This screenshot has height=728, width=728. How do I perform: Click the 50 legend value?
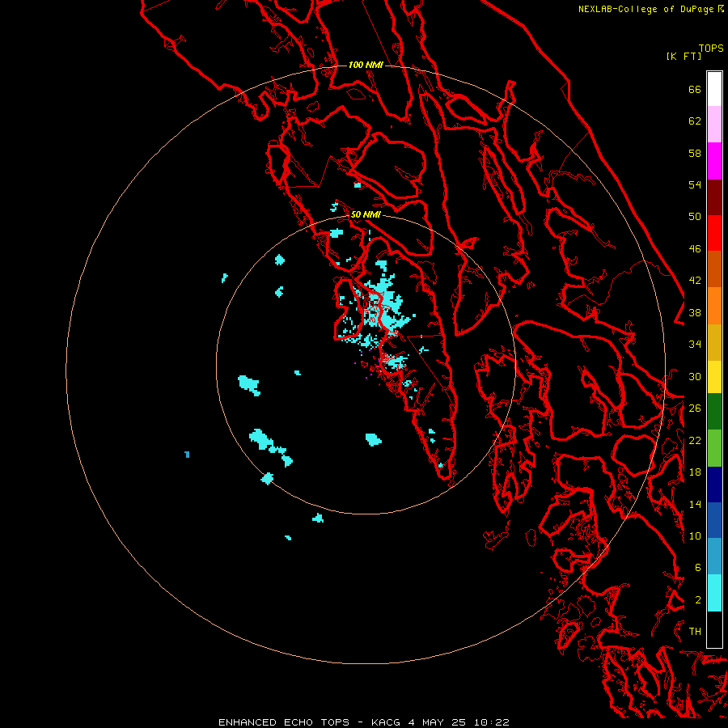695,217
